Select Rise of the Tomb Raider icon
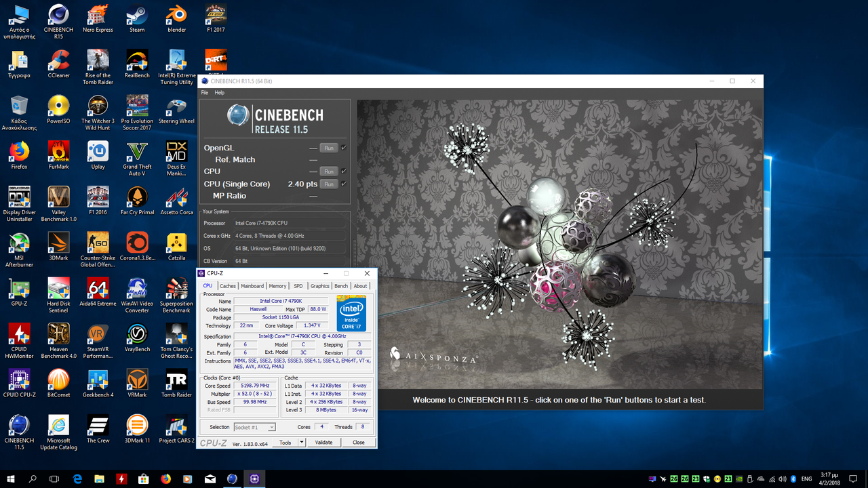The image size is (868, 488). pyautogui.click(x=98, y=68)
